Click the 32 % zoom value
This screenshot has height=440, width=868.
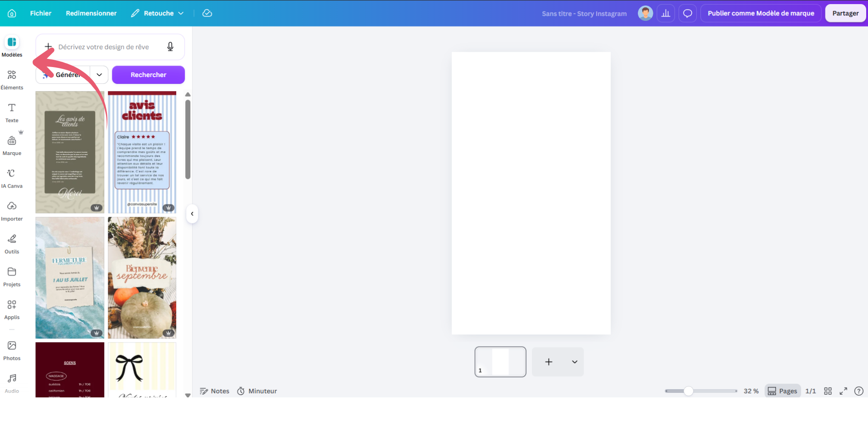751,391
